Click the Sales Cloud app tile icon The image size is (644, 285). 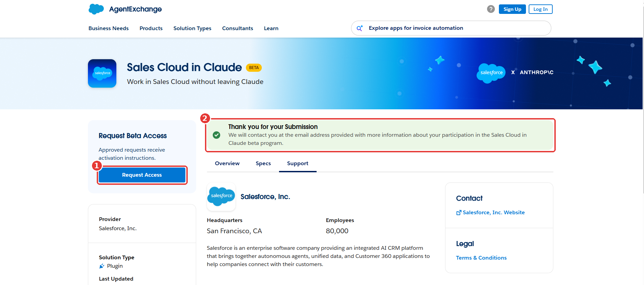pos(102,73)
